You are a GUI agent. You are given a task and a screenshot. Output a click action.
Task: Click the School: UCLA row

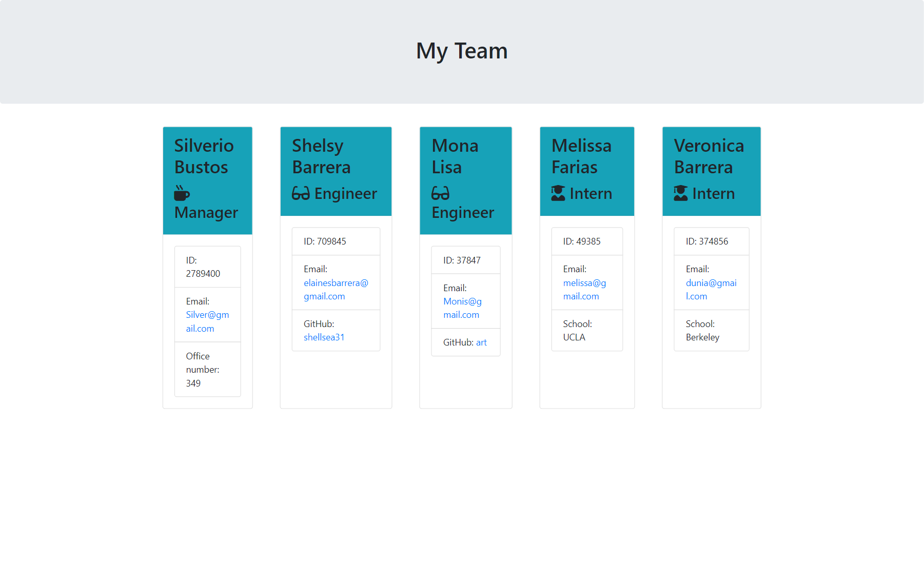587,331
